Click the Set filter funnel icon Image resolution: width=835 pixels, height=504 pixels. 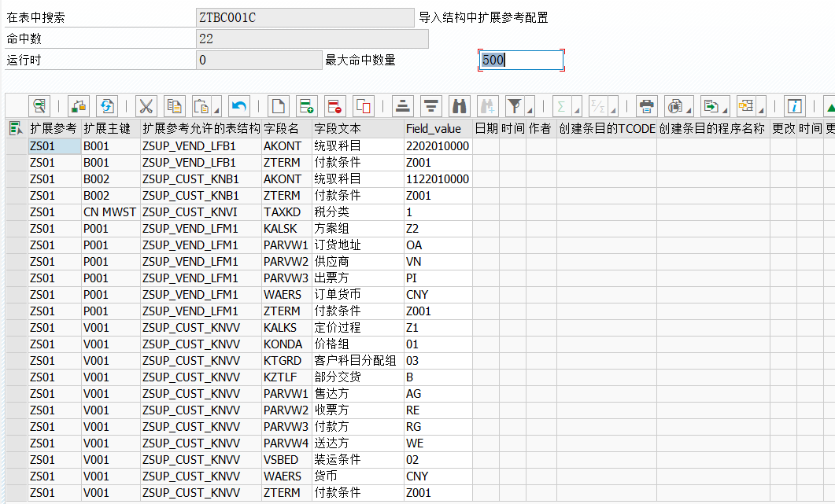click(515, 106)
